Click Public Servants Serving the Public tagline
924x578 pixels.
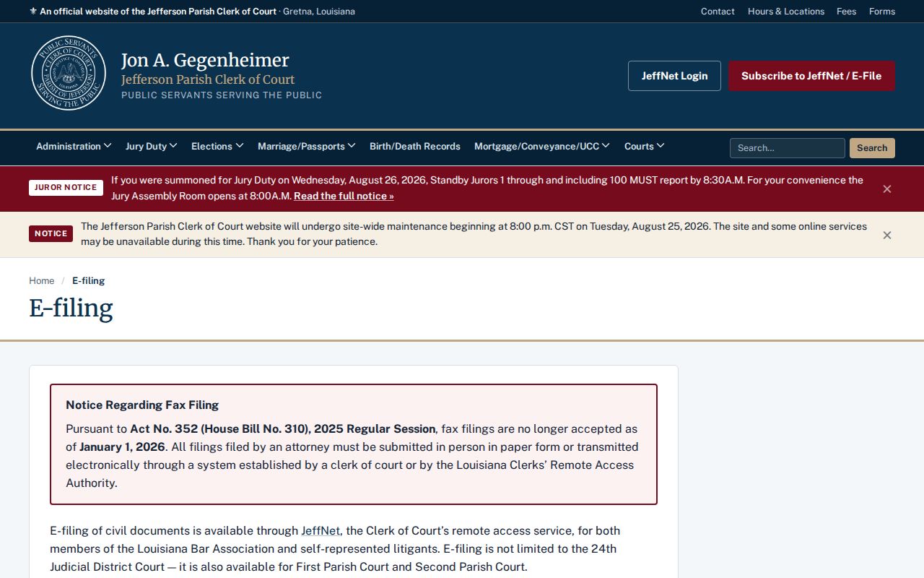pyautogui.click(x=222, y=95)
